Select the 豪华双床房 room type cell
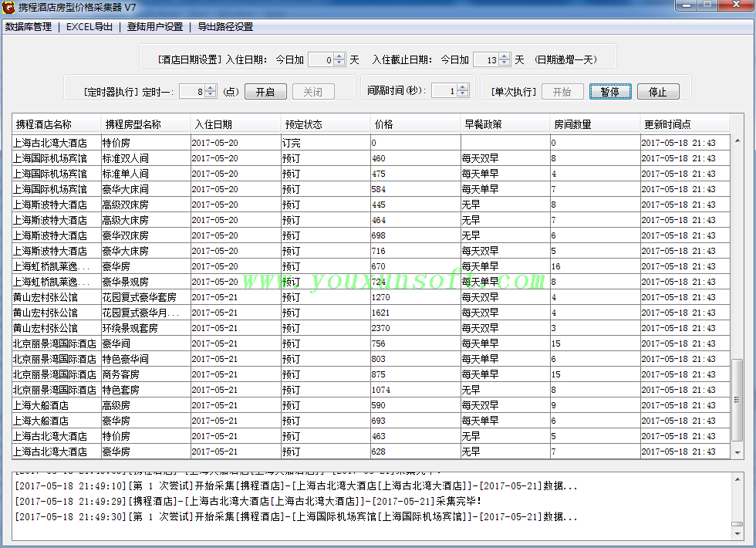Image resolution: width=756 pixels, height=548 pixels. [146, 235]
